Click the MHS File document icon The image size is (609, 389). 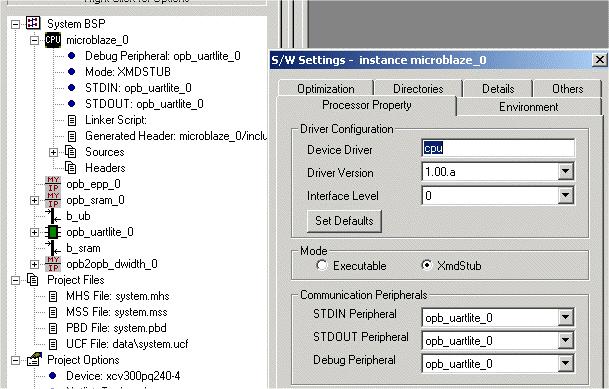53,296
